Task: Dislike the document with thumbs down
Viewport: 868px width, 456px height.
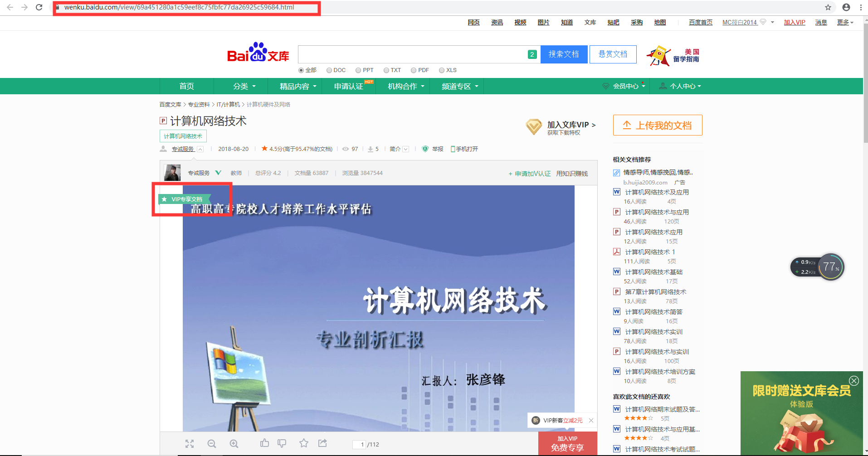Action: 282,444
